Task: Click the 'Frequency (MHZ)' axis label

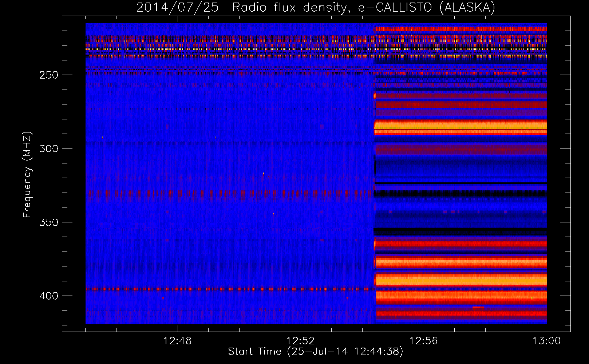Action: point(27,174)
